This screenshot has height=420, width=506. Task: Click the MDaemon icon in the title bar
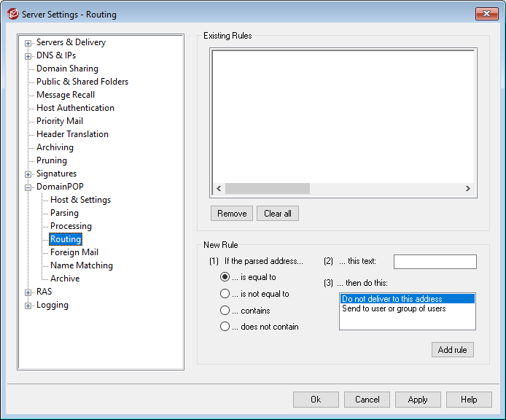[x=12, y=14]
